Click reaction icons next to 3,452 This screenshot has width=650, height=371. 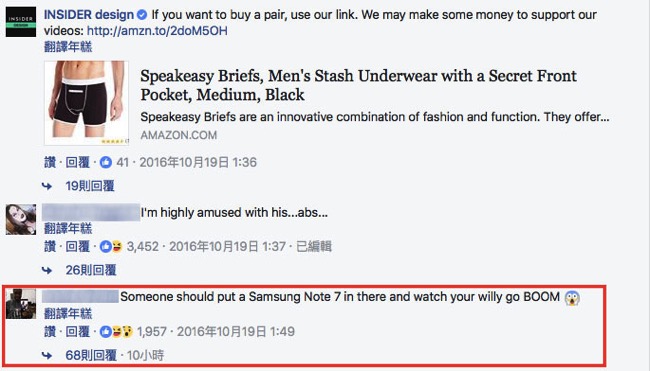pyautogui.click(x=112, y=247)
